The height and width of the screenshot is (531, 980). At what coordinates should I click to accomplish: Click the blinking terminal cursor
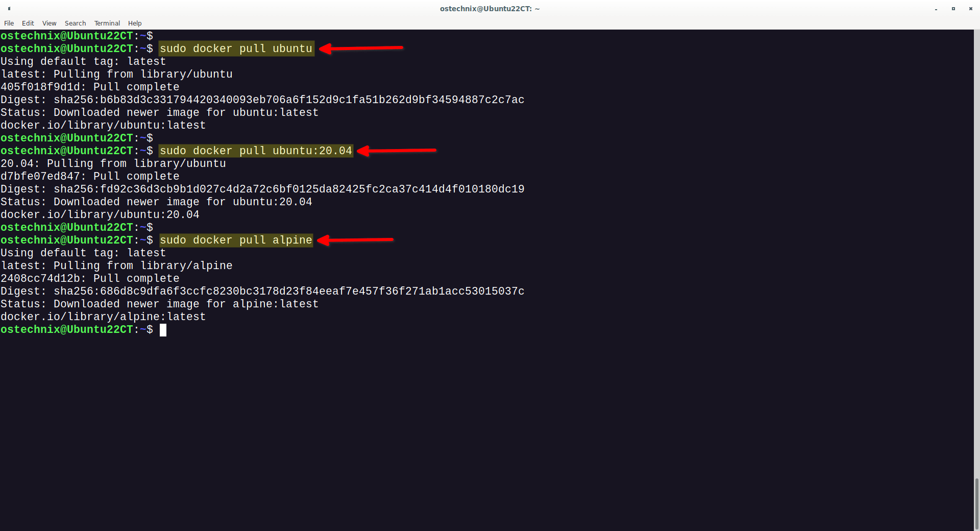tap(163, 330)
